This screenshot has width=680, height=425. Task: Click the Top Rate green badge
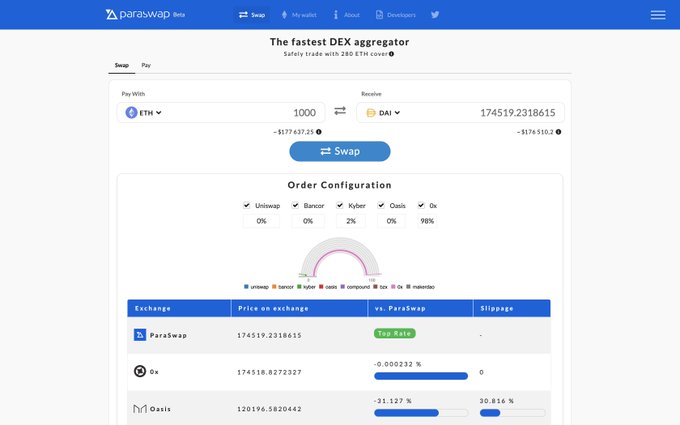pos(395,333)
